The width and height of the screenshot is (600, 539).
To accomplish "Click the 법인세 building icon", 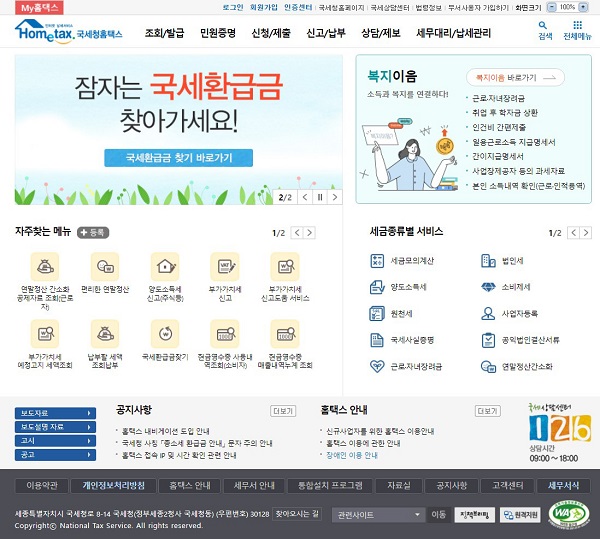I will click(488, 261).
